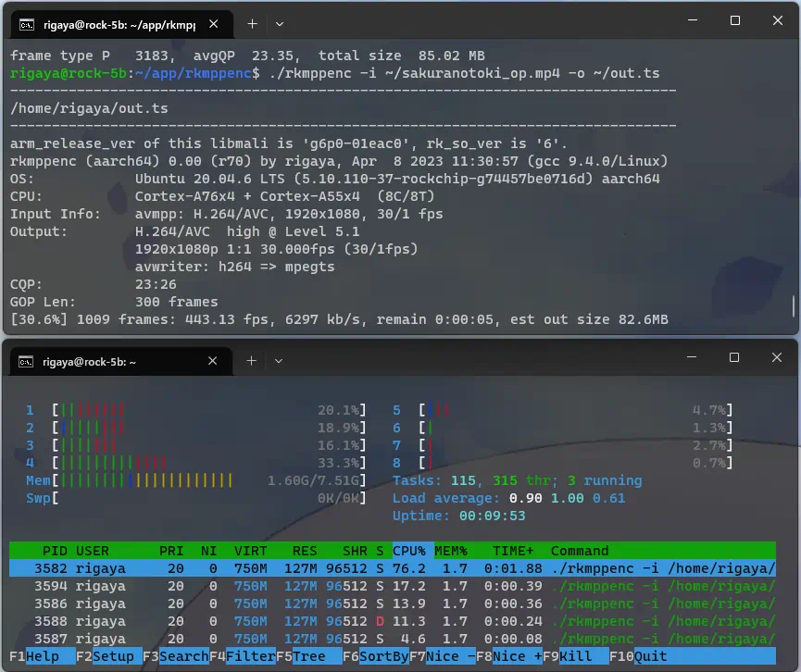The height and width of the screenshot is (672, 801).
Task: Select the rigaya@rock-5b: ~ tab
Action: [x=121, y=362]
